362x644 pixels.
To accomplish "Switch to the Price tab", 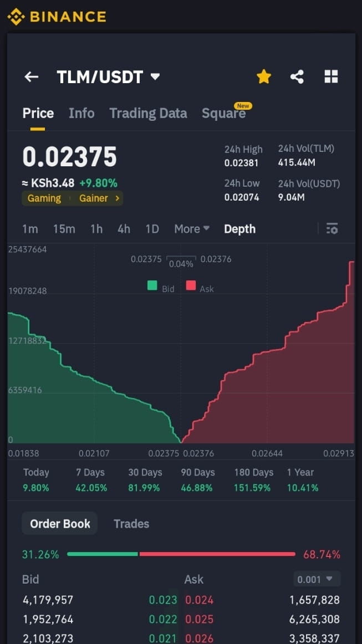I will click(x=38, y=114).
